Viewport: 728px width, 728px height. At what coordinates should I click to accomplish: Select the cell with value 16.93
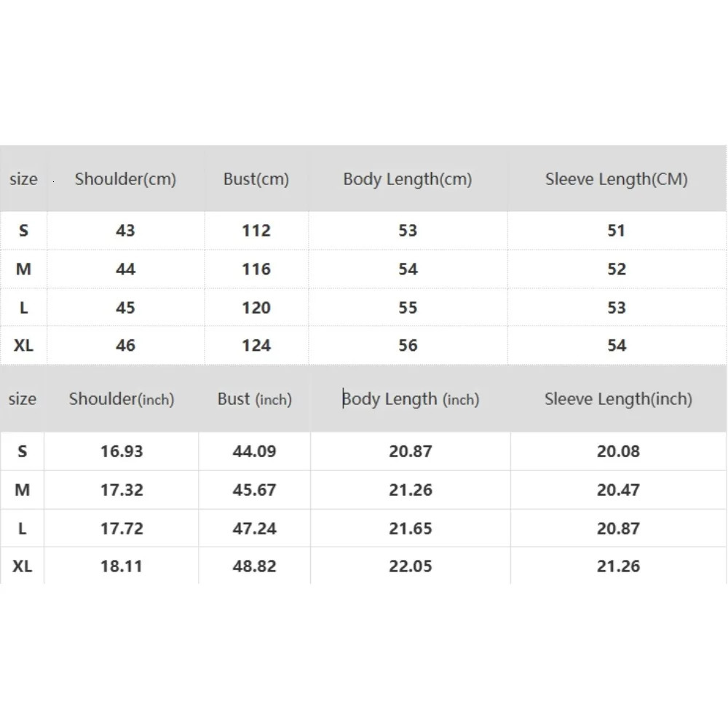pos(122,451)
